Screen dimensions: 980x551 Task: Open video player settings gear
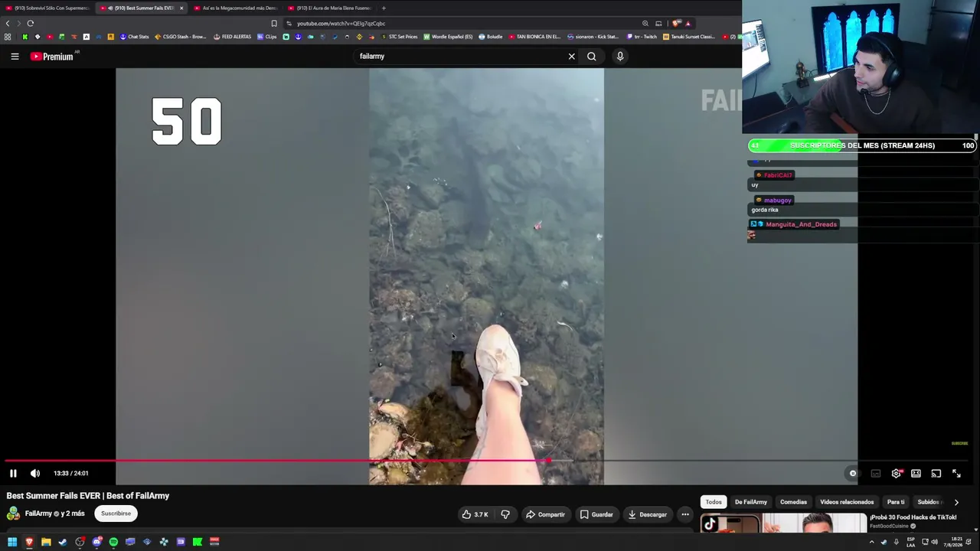[x=896, y=473]
